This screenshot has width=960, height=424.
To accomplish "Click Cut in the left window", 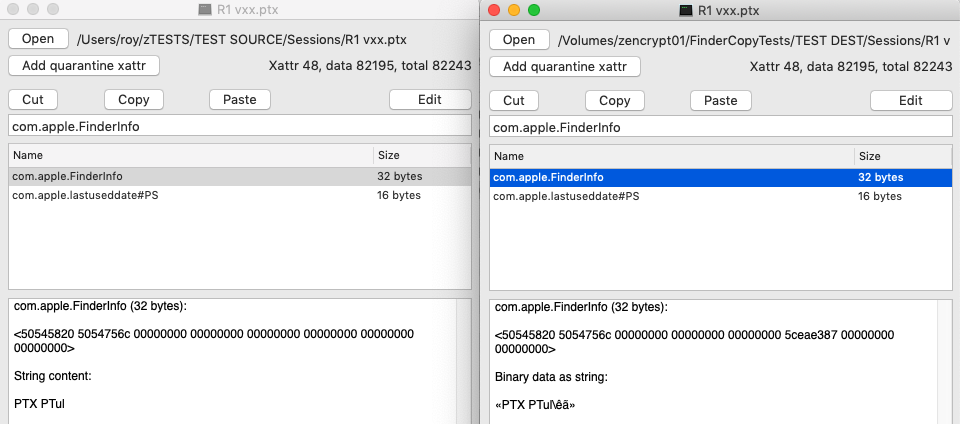I will pos(33,100).
